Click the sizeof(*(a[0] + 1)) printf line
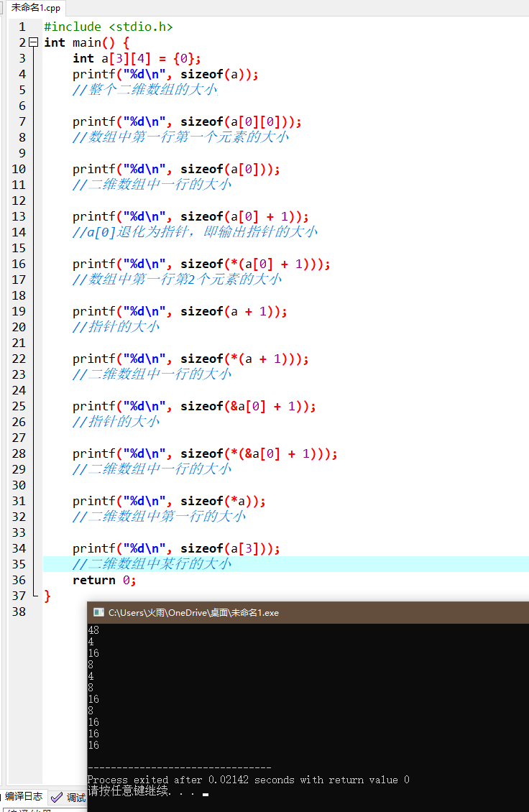Screen dimensions: 529x812 point(201,264)
